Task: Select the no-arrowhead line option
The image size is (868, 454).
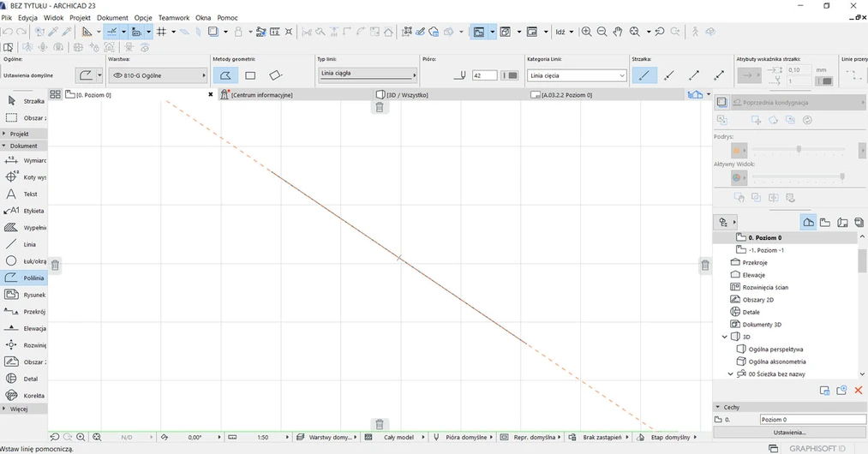Action: tap(644, 75)
